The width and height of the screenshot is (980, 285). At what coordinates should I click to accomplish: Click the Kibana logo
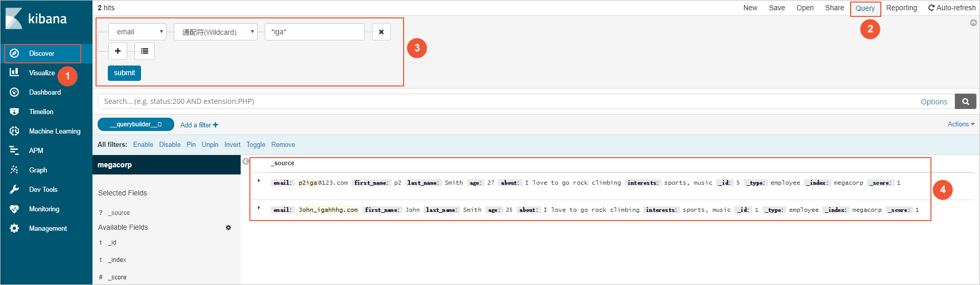[36, 19]
